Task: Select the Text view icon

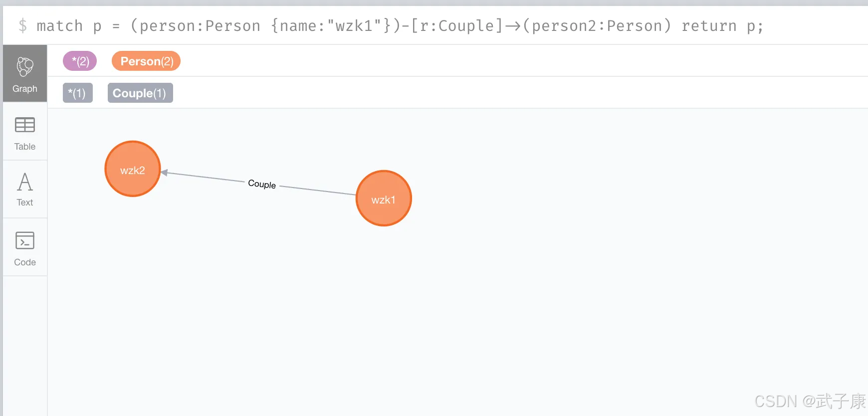Action: [24, 189]
